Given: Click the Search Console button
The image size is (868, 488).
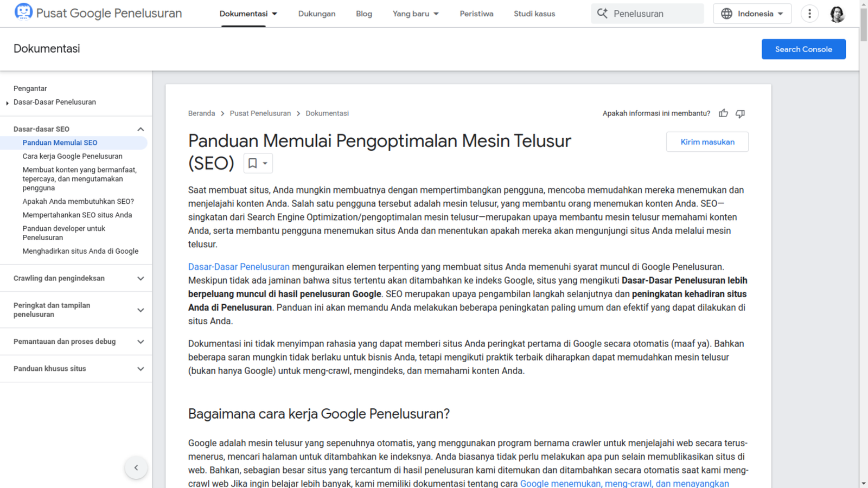Looking at the screenshot, I should coord(803,49).
